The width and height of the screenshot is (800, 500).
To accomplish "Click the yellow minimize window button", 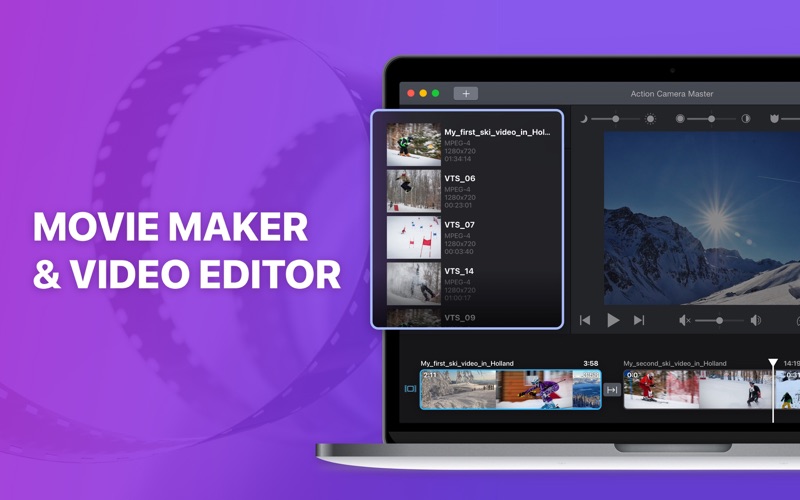I will [423, 93].
